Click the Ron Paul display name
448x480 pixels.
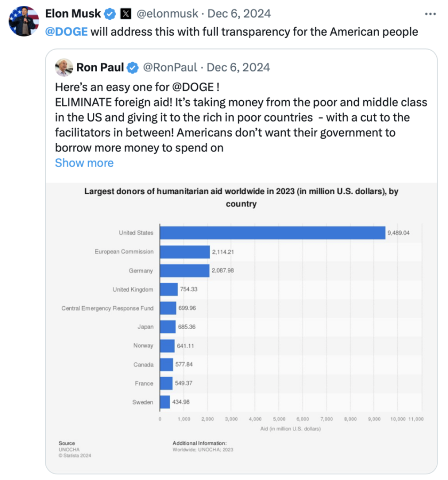[100, 67]
